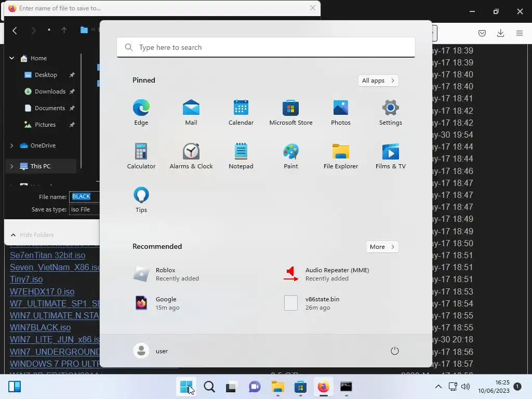Open the clock and date flyout

[x=494, y=387]
